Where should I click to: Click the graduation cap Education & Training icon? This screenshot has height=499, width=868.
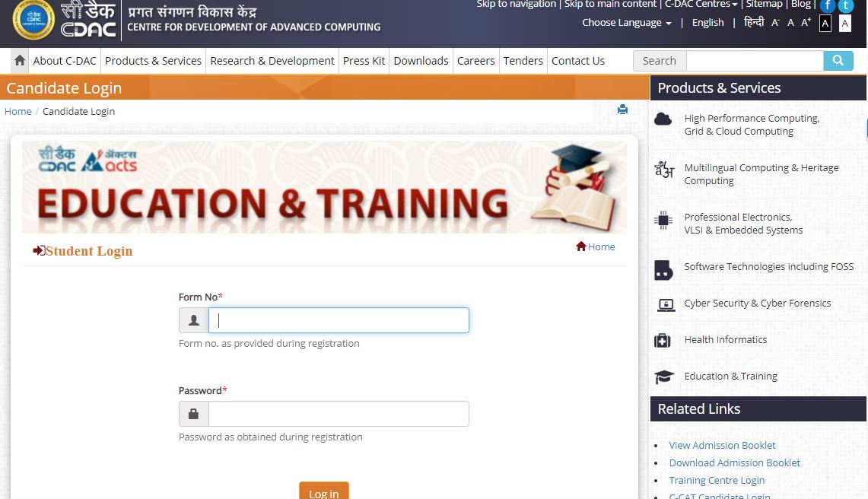pyautogui.click(x=663, y=377)
